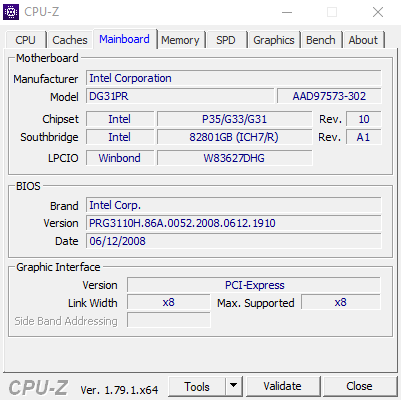This screenshot has width=401, height=400.
Task: Select the Southbridge 82801GB (ICH7/R) value
Action: pyautogui.click(x=235, y=137)
